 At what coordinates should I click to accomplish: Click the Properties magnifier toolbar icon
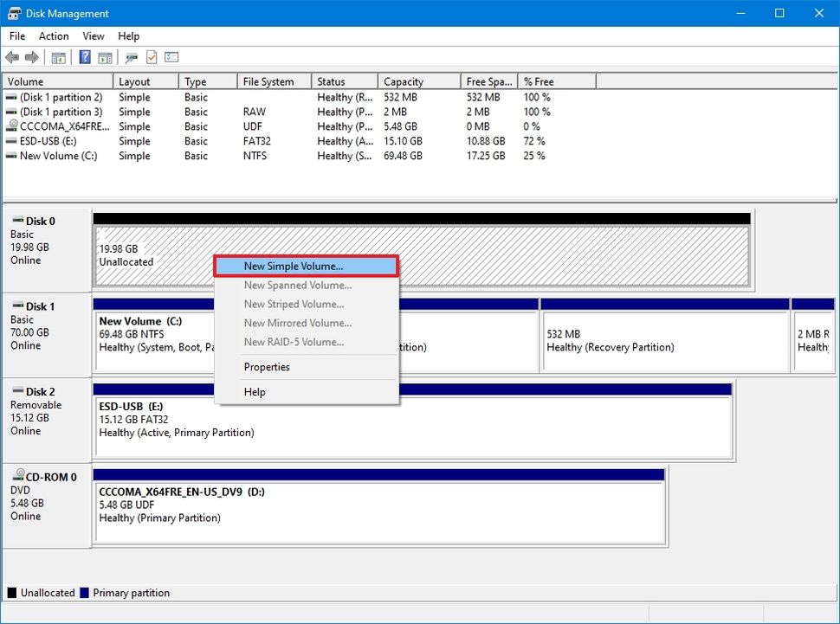click(131, 57)
